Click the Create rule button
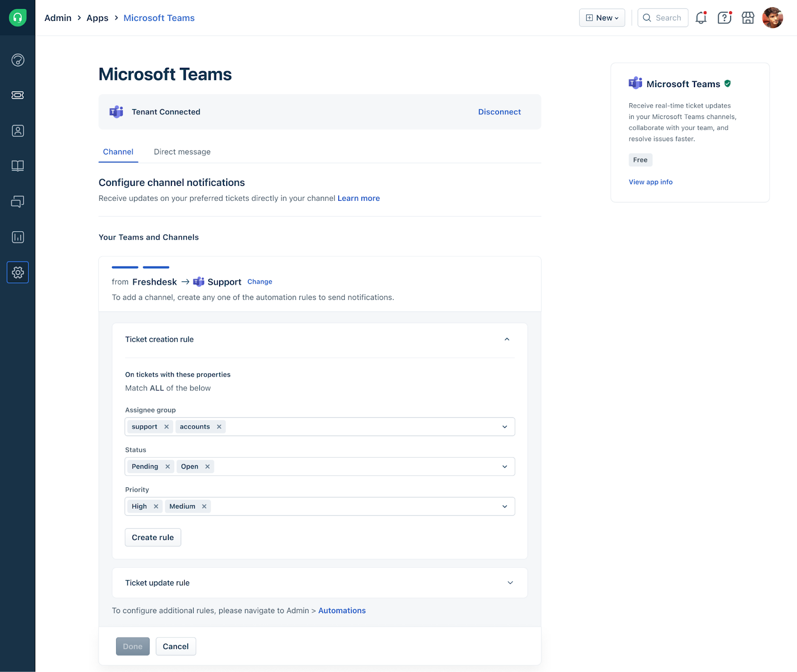 point(153,538)
